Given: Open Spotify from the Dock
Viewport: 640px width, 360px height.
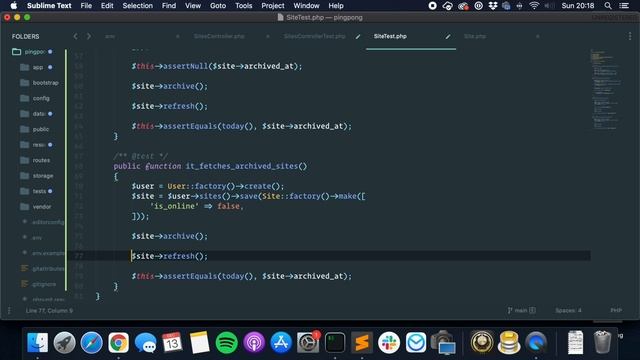Looking at the screenshot, I should click(x=227, y=342).
